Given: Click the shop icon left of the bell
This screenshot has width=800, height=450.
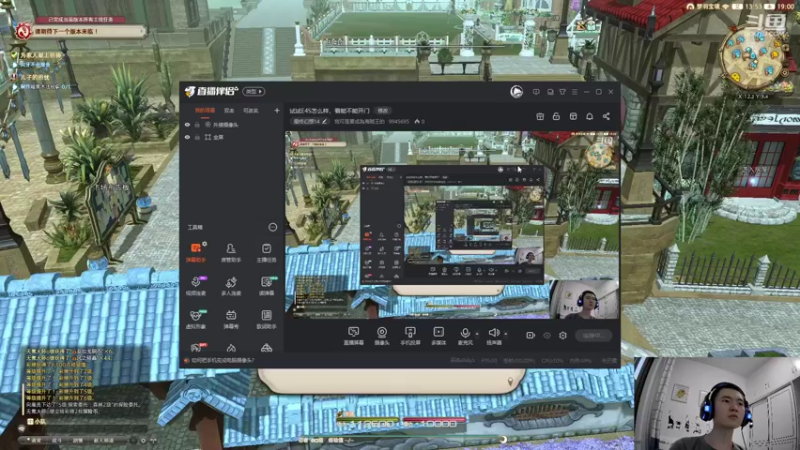Looking at the screenshot, I should pos(573,116).
